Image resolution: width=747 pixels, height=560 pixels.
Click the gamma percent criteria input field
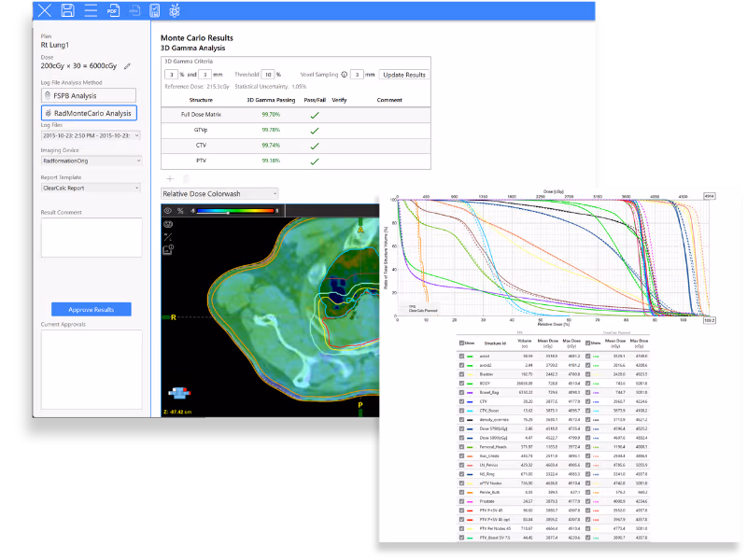point(171,75)
